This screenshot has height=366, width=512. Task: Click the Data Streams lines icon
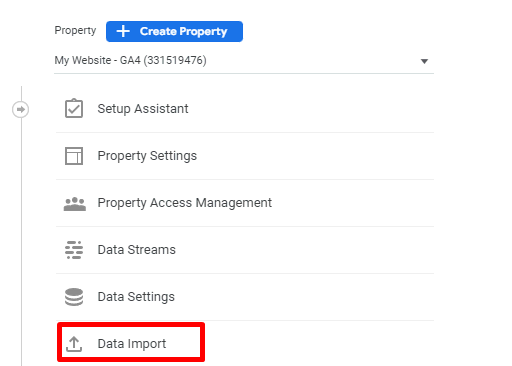[74, 250]
